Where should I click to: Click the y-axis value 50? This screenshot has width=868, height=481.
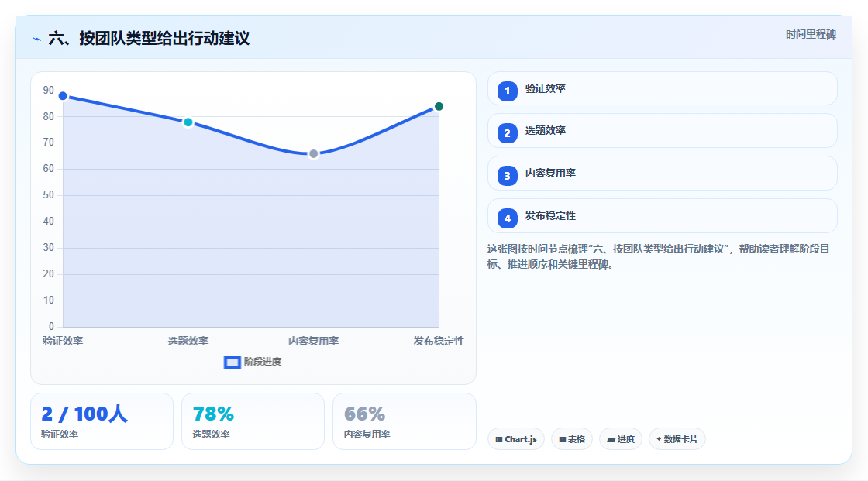click(49, 195)
